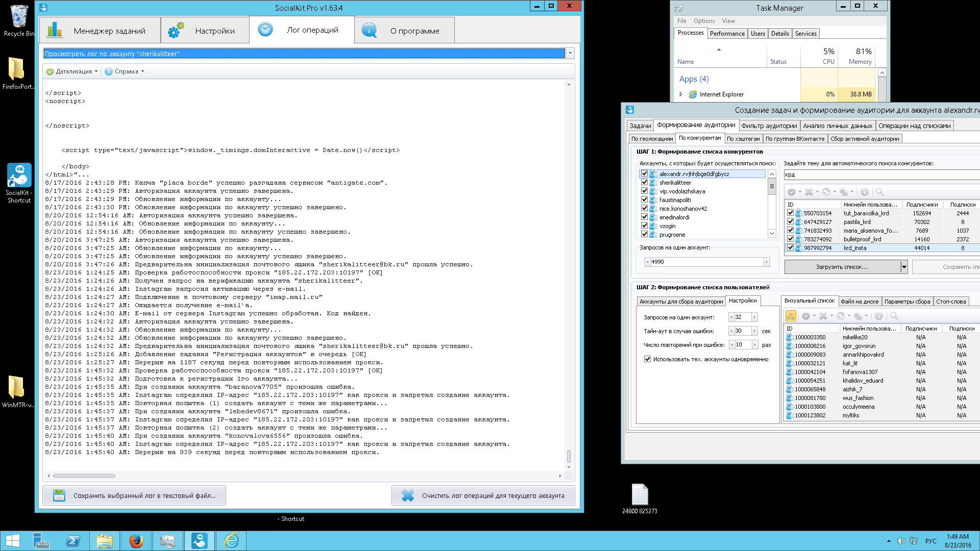Clear operations log for current account
The image size is (980, 551).
(483, 495)
